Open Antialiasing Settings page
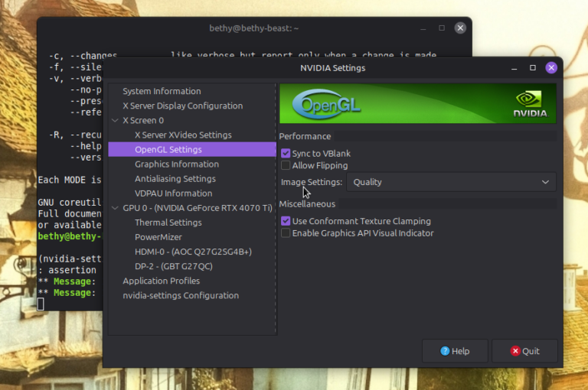The width and height of the screenshot is (588, 390). click(x=175, y=179)
